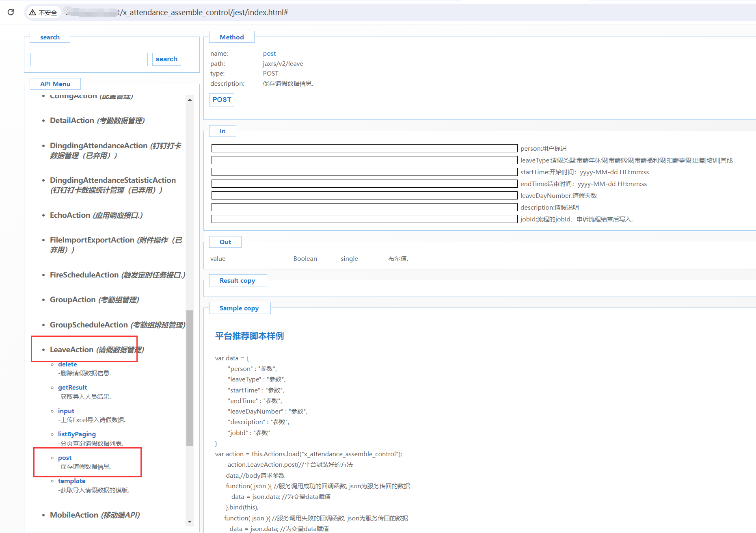Click the description value '保存请假数据信息.'
Image resolution: width=756 pixels, height=533 pixels.
288,84
